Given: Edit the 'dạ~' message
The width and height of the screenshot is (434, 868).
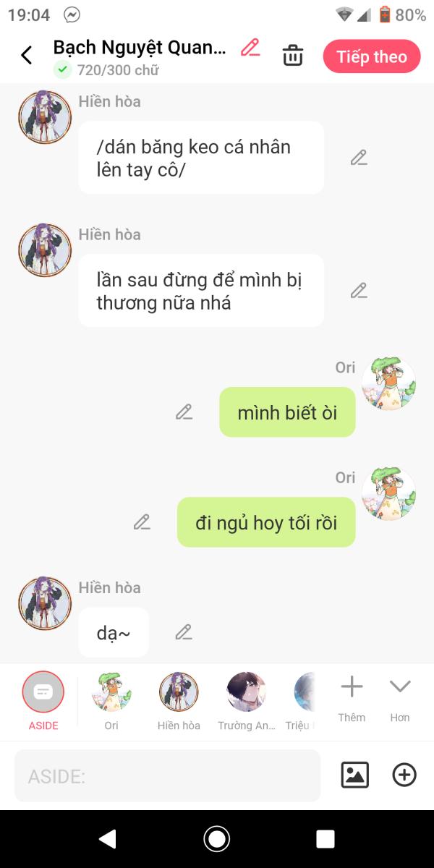Looking at the screenshot, I should click(x=184, y=632).
